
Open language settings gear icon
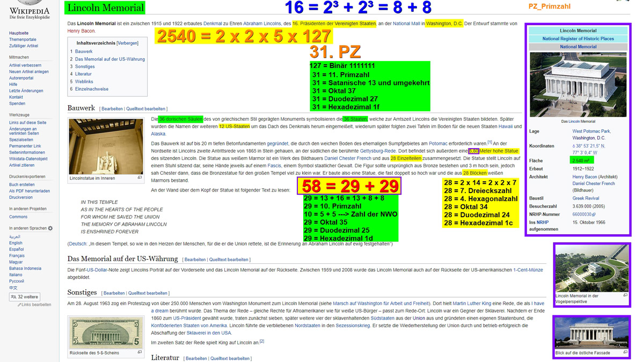[x=50, y=228]
